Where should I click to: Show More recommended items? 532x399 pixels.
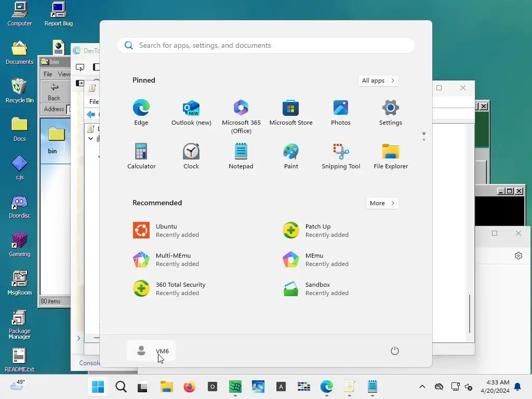click(x=382, y=203)
